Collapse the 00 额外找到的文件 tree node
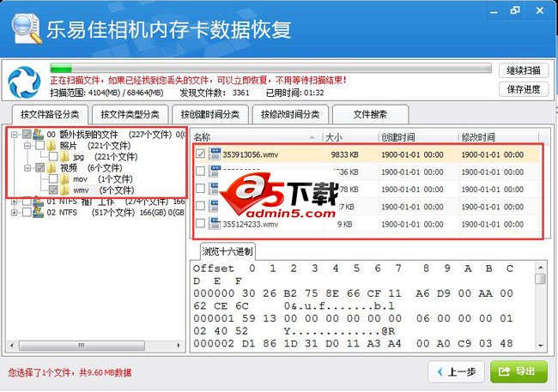558x392 pixels. coord(15,135)
